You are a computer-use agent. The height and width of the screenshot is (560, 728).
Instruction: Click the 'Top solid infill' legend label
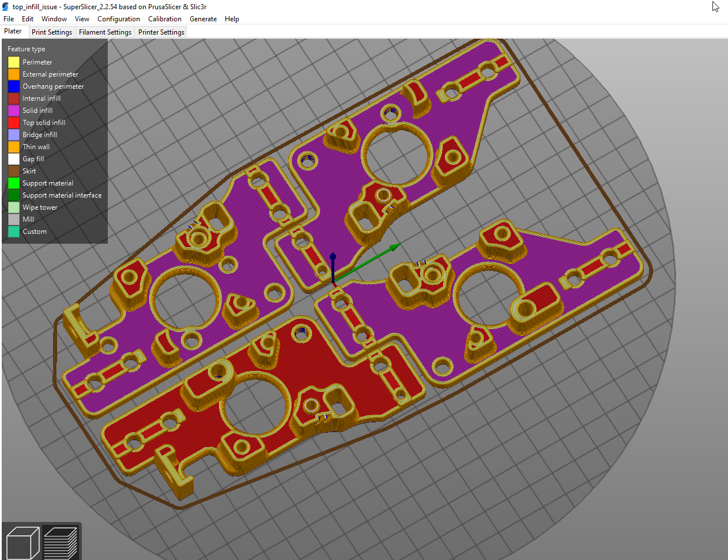tap(44, 123)
